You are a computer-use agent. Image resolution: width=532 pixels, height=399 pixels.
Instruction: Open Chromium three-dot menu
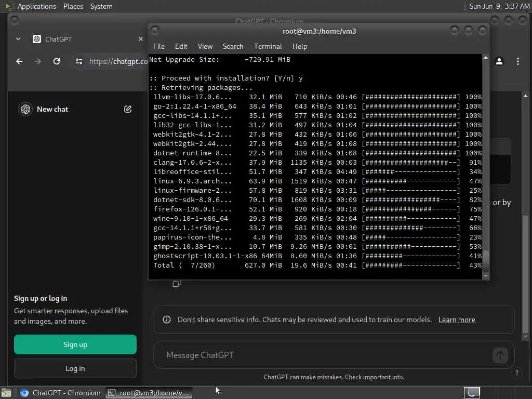click(518, 61)
